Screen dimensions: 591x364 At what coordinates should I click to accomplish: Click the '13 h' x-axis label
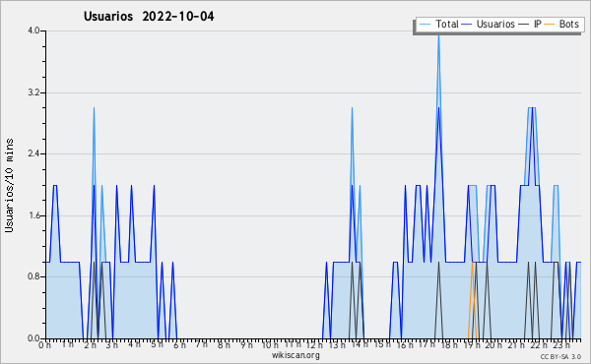[337, 345]
